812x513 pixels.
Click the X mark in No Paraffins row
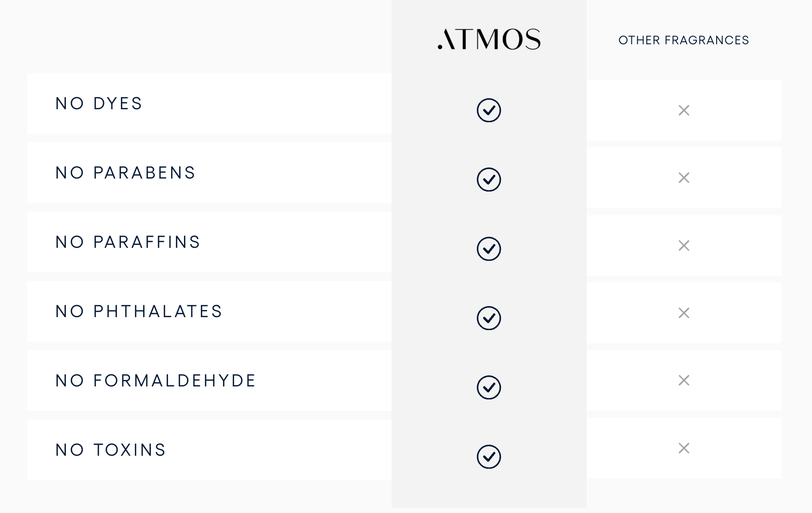coord(684,245)
